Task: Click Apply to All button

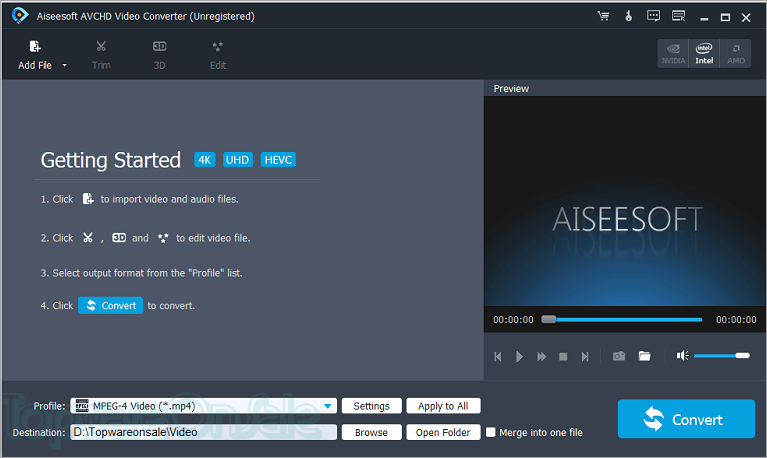Action: (443, 406)
